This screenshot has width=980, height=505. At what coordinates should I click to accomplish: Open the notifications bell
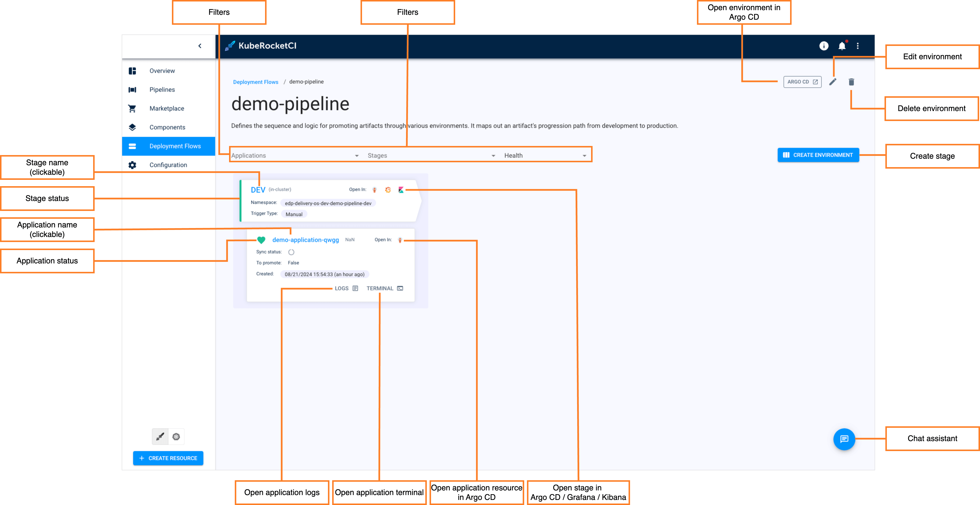842,46
